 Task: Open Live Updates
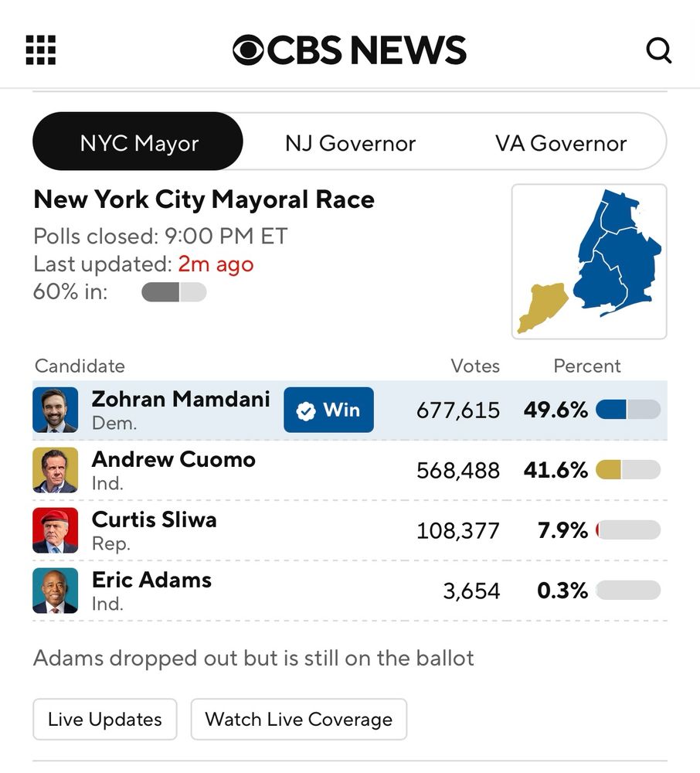[105, 719]
